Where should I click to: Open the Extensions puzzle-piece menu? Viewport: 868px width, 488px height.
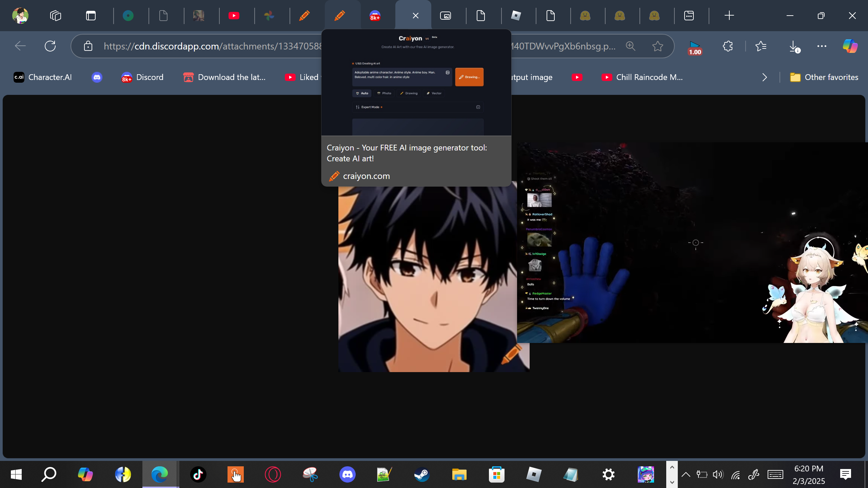coord(728,46)
